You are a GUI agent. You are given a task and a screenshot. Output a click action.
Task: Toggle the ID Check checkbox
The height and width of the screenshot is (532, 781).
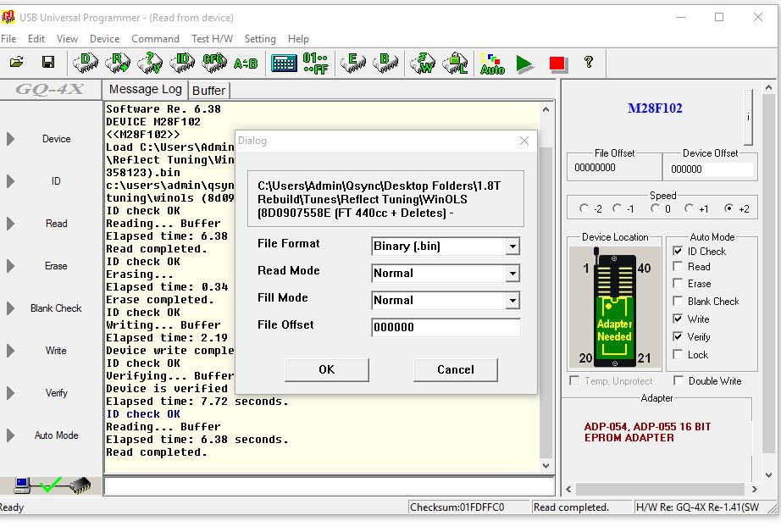pyautogui.click(x=678, y=252)
